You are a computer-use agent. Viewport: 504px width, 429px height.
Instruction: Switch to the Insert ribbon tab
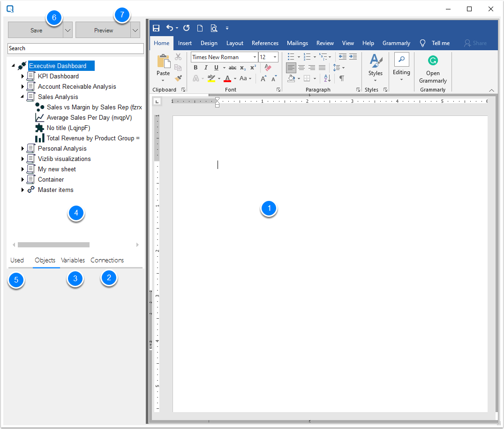185,43
